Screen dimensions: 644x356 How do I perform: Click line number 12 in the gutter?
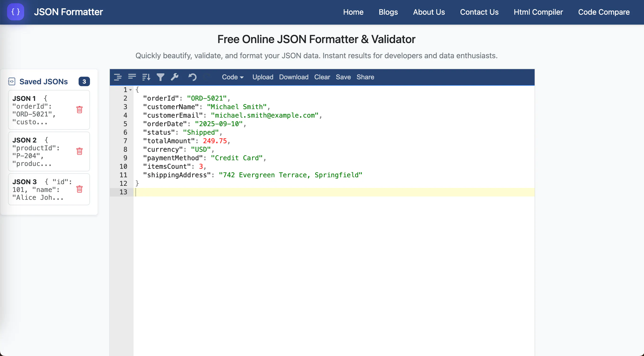(123, 183)
